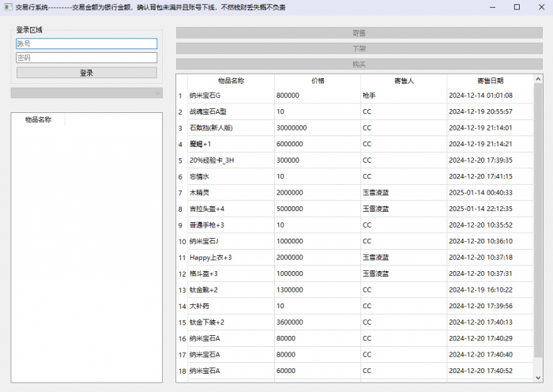This screenshot has width=553, height=392.
Task: Choose the 木精灵 listing in table
Action: pyautogui.click(x=230, y=193)
